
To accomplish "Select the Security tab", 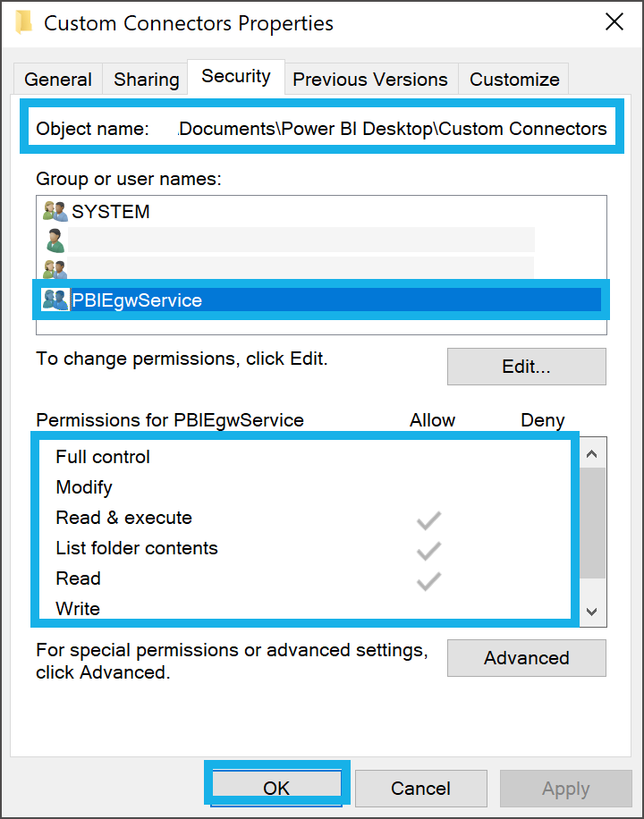I will tap(236, 76).
